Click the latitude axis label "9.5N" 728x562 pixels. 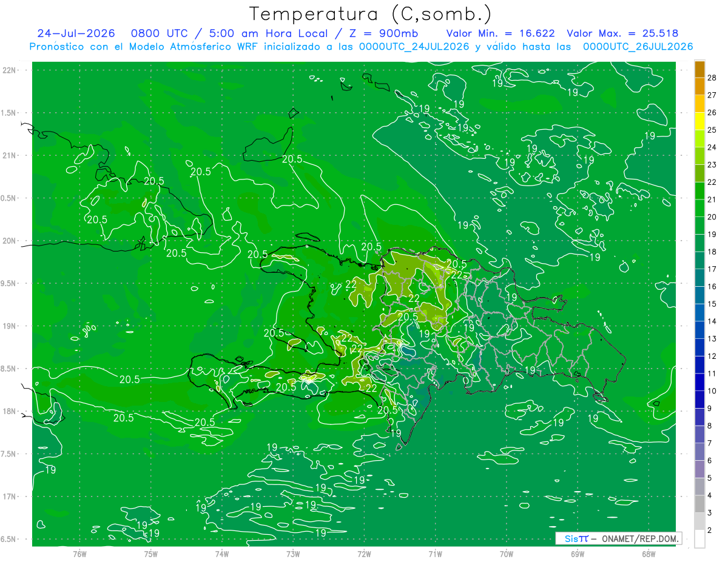(x=9, y=283)
